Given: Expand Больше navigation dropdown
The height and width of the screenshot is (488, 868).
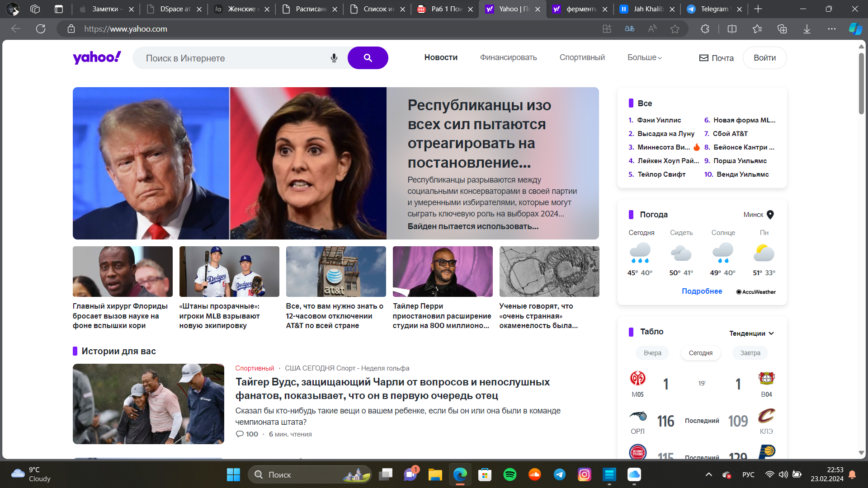Looking at the screenshot, I should [644, 57].
